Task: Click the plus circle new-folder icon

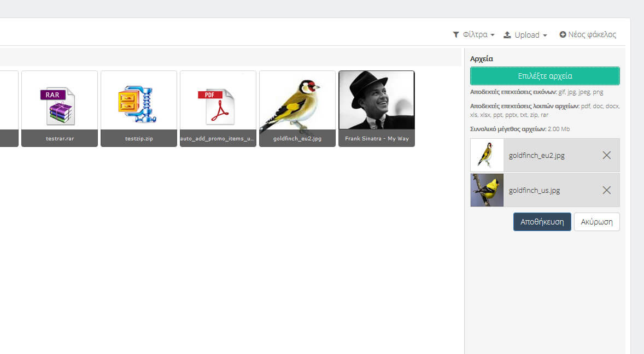Action: pos(563,34)
